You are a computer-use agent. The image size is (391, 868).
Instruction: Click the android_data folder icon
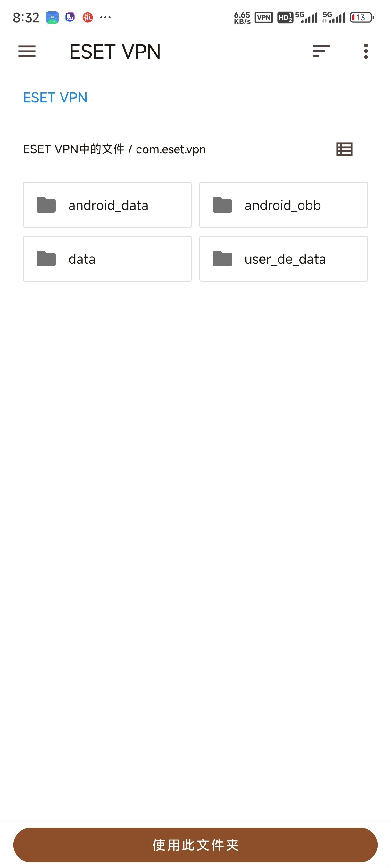[x=46, y=205]
